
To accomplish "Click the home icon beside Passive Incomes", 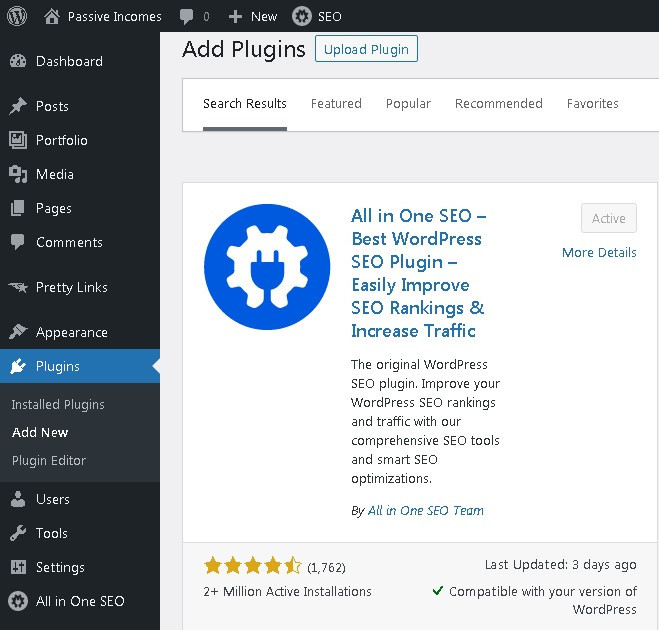I will 52,16.
